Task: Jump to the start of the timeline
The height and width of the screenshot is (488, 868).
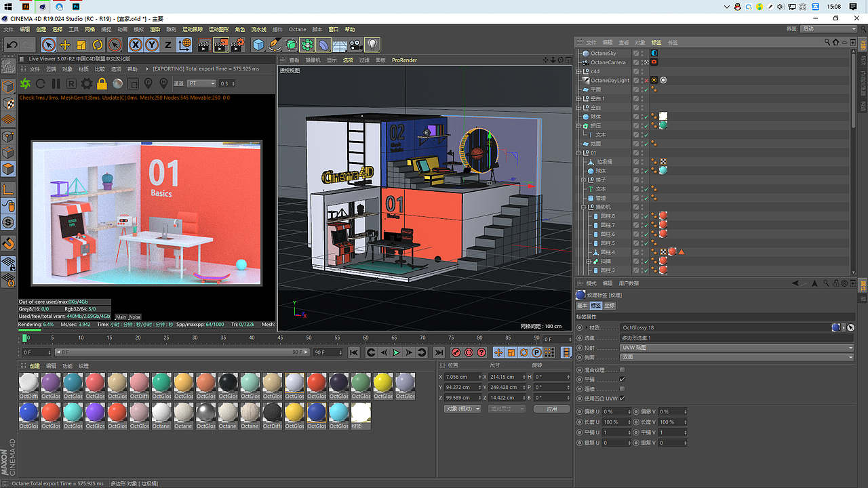Action: 354,352
